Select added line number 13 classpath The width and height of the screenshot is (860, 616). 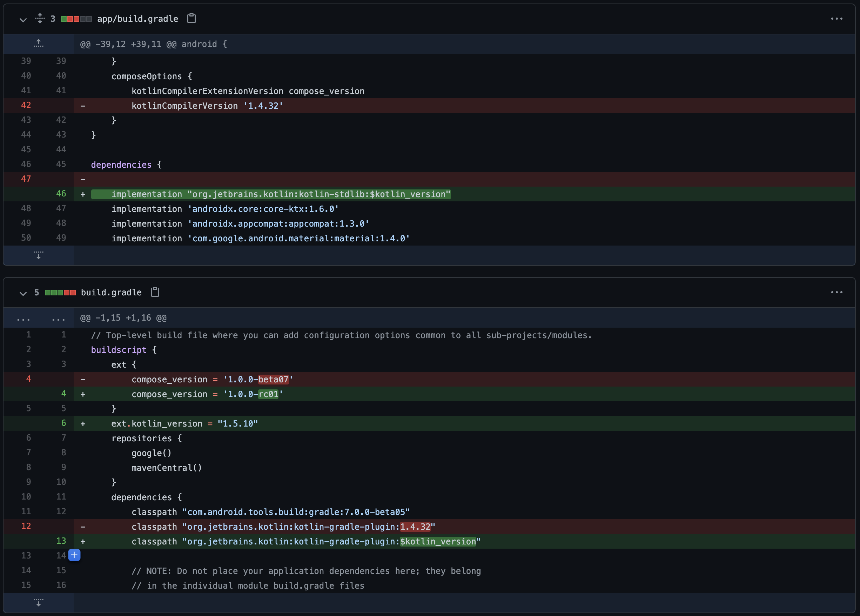click(x=61, y=541)
